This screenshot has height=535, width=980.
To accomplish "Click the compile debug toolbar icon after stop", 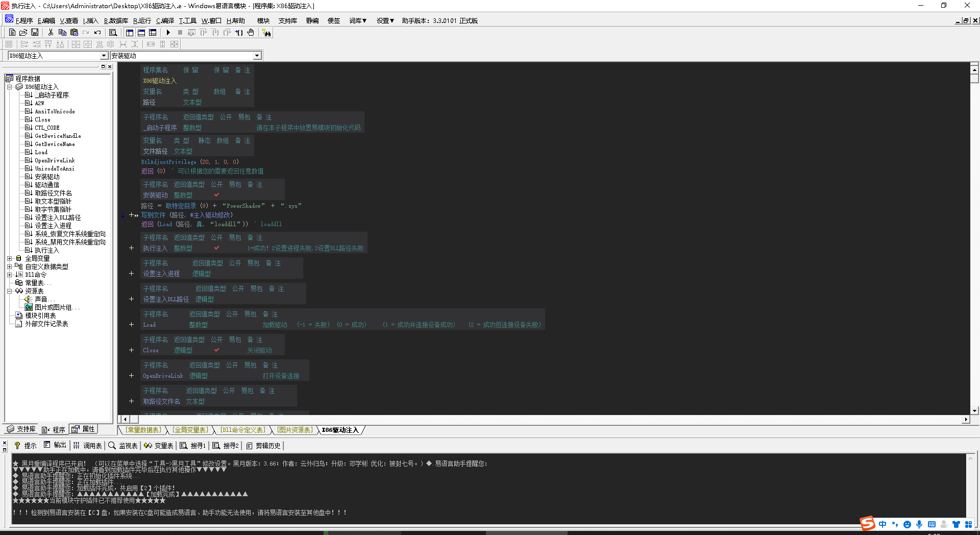I will tap(192, 32).
